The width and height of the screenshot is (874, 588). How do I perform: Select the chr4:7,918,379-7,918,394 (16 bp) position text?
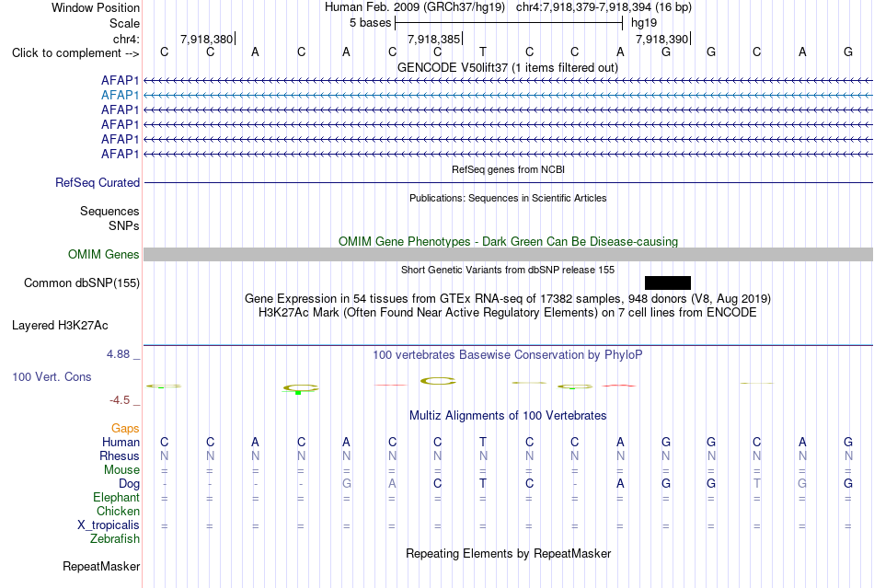click(x=604, y=7)
